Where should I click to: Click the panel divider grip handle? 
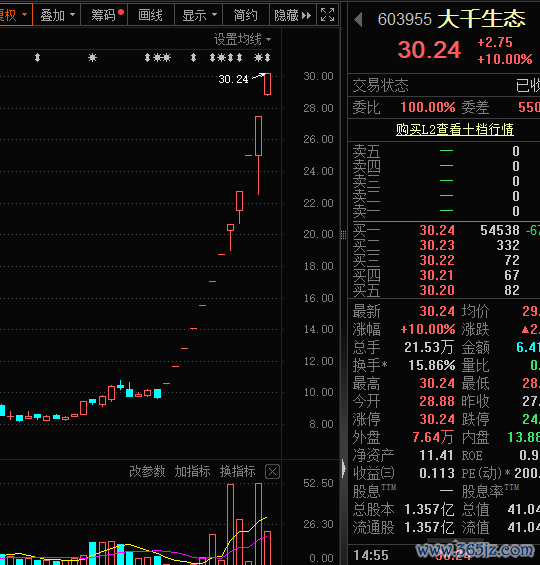tap(343, 235)
